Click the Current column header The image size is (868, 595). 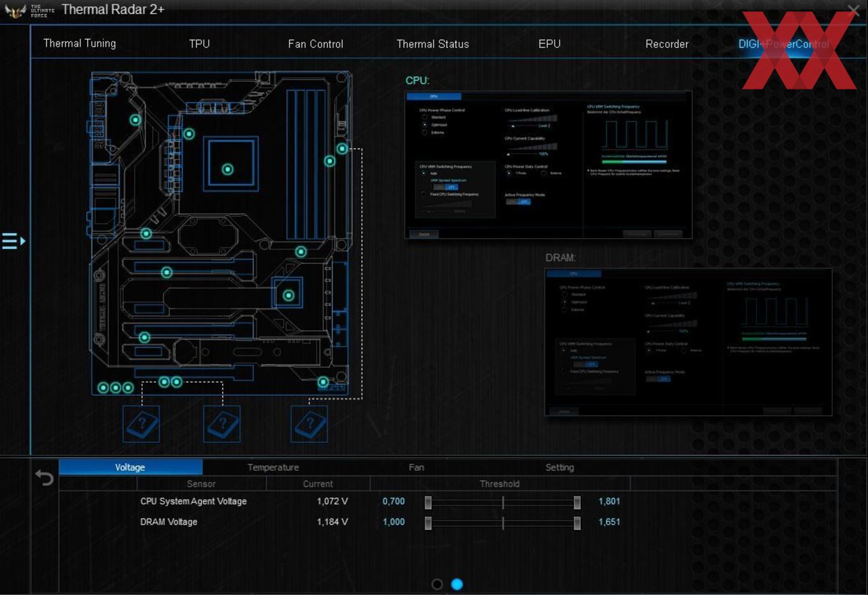318,484
